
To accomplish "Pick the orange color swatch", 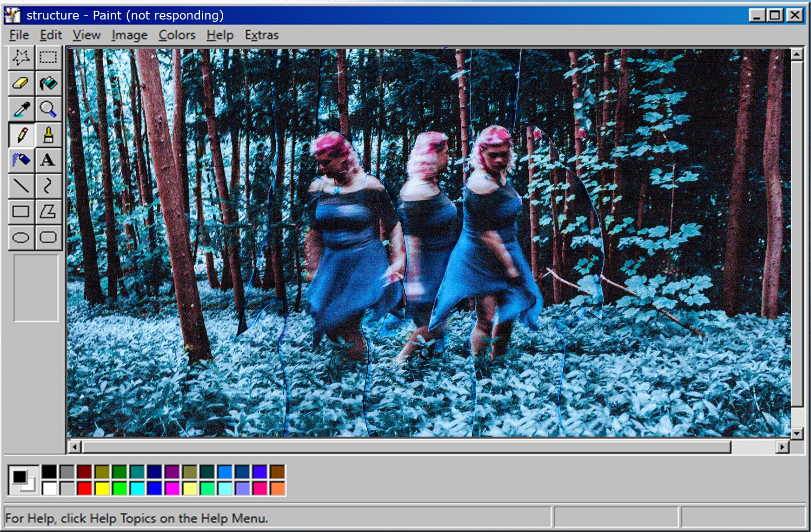I will 278,488.
